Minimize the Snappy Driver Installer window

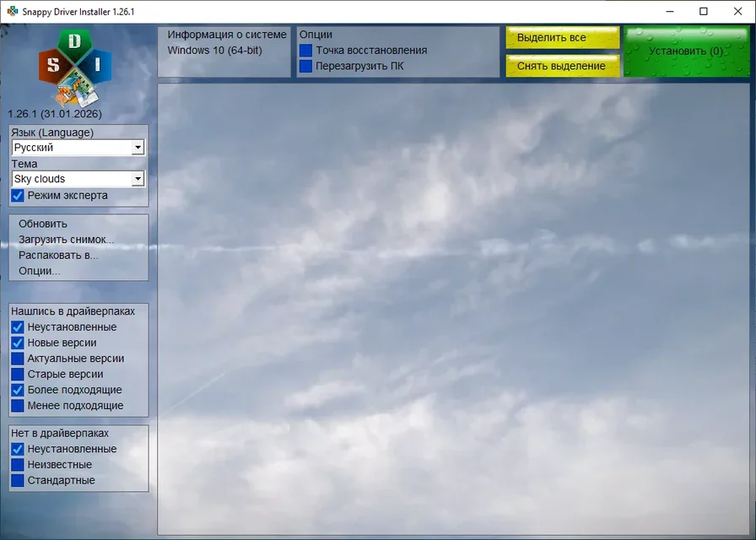coord(670,11)
